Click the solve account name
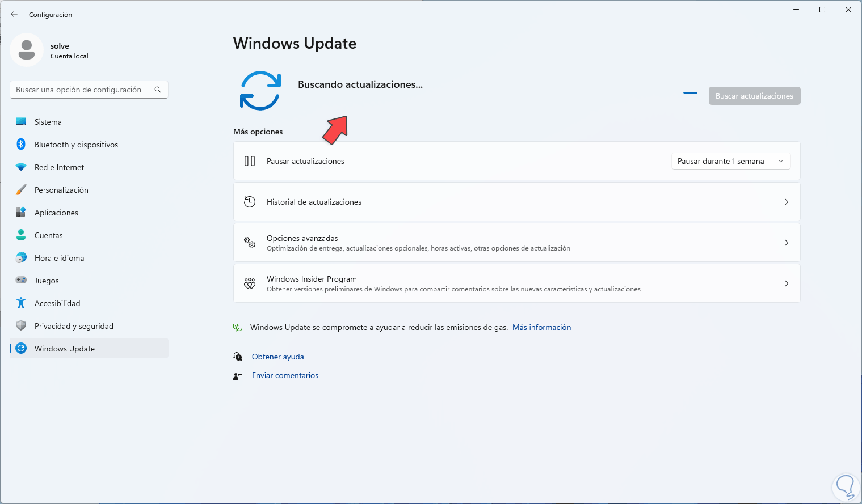 pyautogui.click(x=60, y=46)
